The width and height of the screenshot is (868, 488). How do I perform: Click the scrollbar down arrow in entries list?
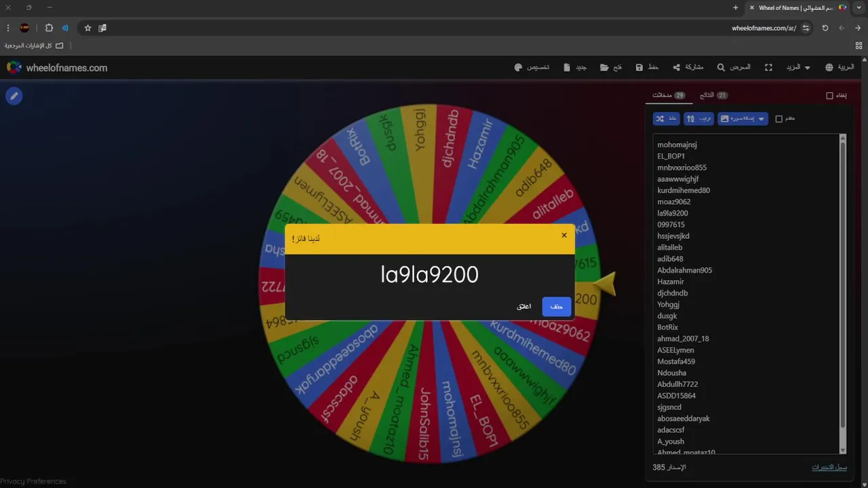pos(843,450)
